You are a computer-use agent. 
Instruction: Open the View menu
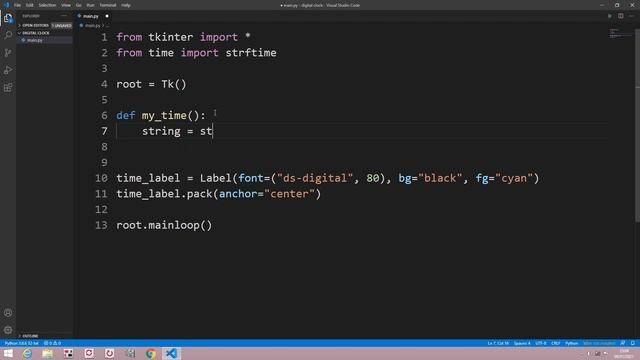point(66,5)
